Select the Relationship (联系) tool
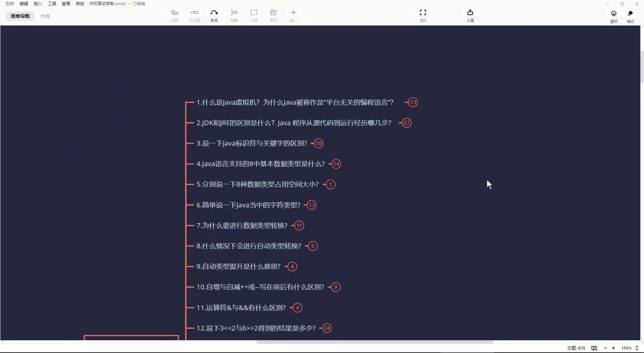This screenshot has width=644, height=353. [214, 13]
